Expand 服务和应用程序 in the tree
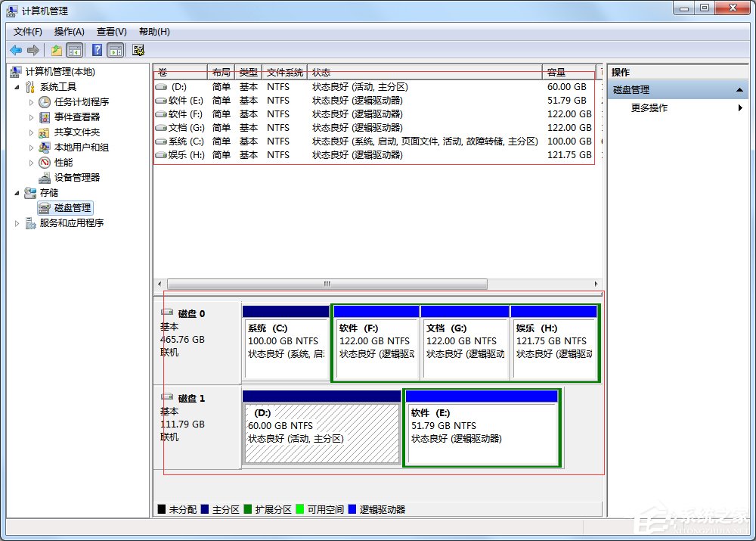The height and width of the screenshot is (541, 756). pos(17,222)
